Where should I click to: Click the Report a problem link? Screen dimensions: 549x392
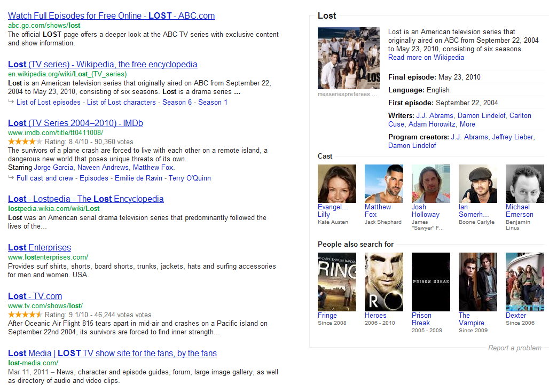514,348
